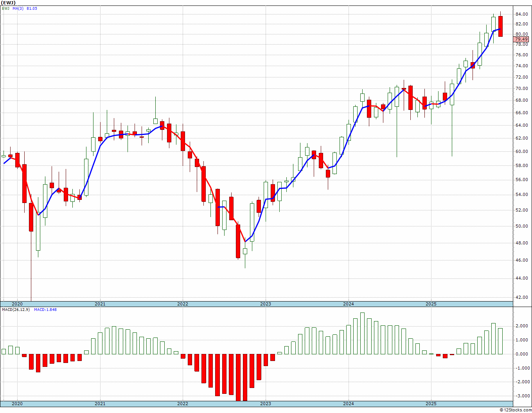Viewport: 532px width, 413px height.
Task: Select 2023 on the MACD panel time axis
Action: click(x=266, y=404)
